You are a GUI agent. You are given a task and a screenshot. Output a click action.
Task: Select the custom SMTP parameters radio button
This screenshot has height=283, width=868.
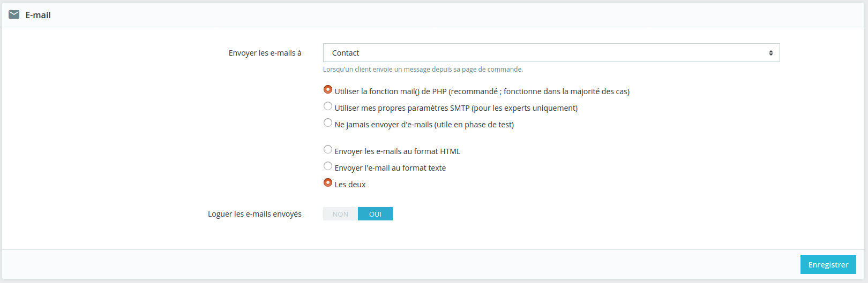point(328,106)
